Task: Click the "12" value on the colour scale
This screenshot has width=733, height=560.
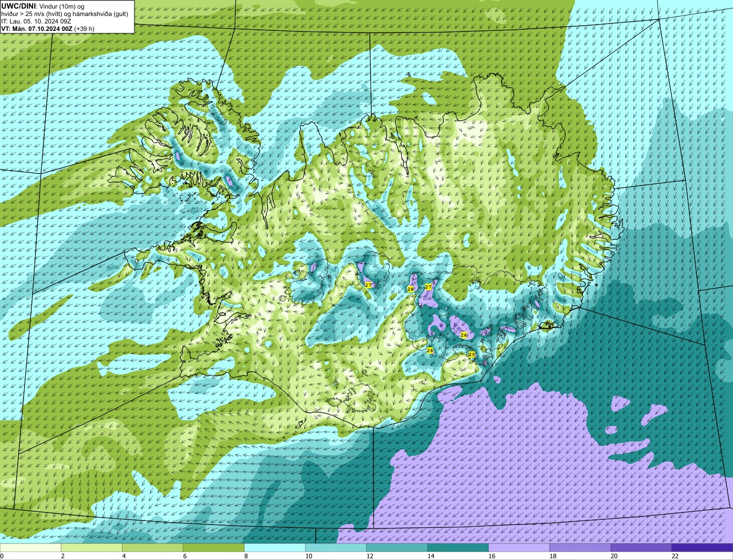Action: point(370,556)
